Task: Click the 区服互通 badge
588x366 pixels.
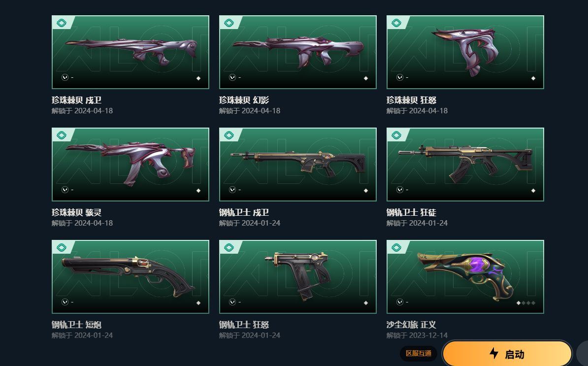Action: 419,353
